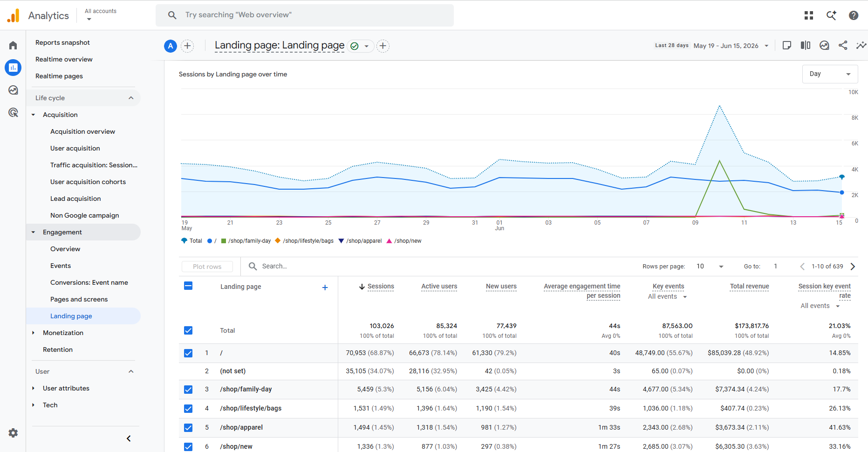Open Reports snapshot
This screenshot has height=452, width=868.
(x=62, y=42)
